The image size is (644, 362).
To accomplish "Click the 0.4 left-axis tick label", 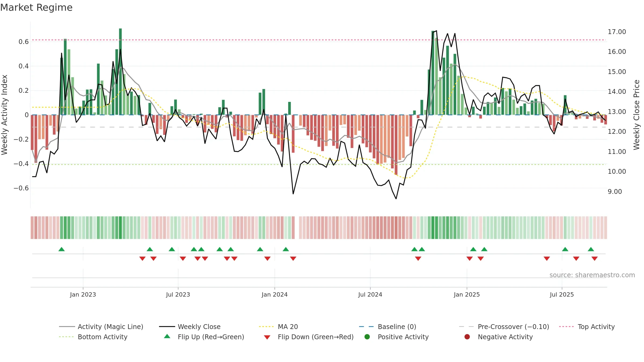I will pyautogui.click(x=24, y=66).
